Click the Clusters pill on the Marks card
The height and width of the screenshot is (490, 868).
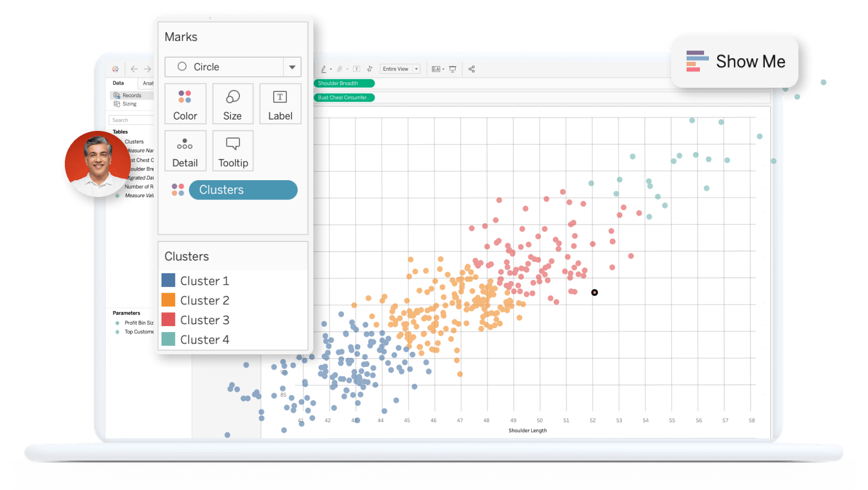(243, 190)
